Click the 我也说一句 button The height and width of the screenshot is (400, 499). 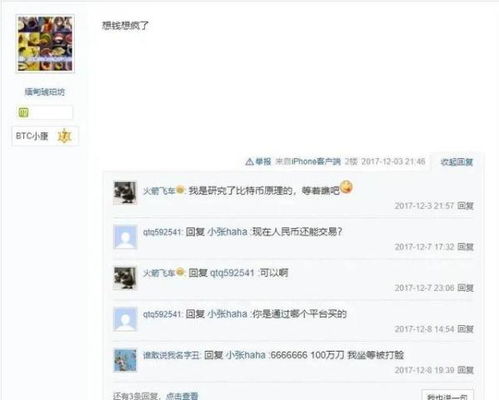pyautogui.click(x=447, y=396)
